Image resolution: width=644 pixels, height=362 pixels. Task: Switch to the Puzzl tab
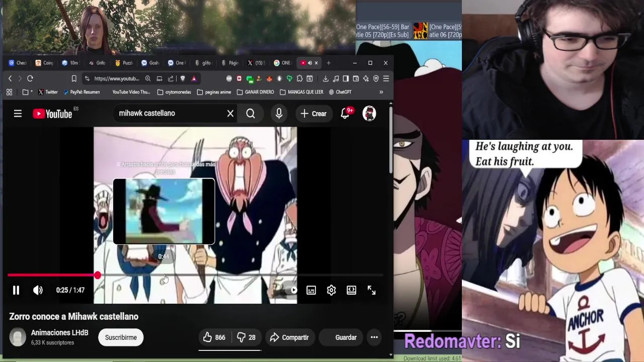(123, 63)
